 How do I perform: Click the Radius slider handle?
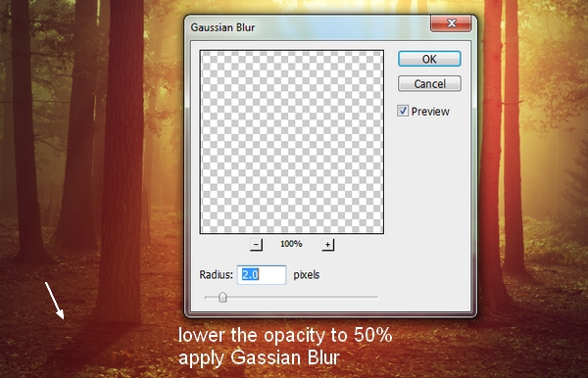pos(222,298)
